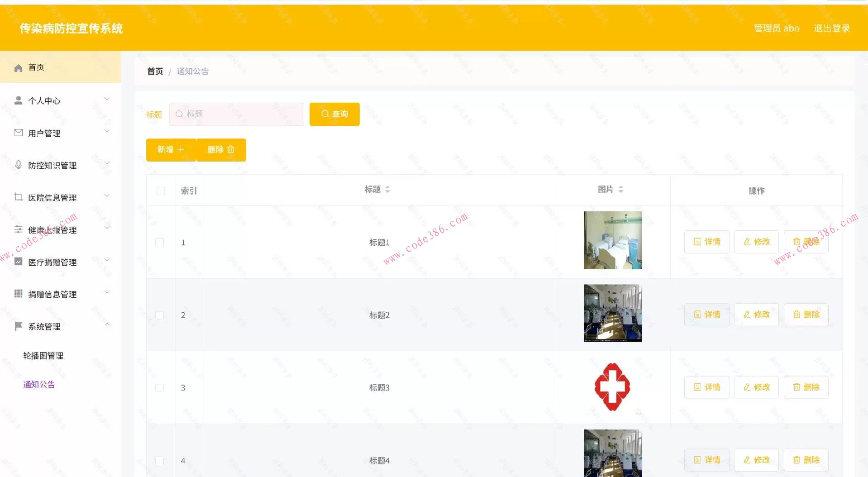Click 修改 for row 标题2

(756, 315)
